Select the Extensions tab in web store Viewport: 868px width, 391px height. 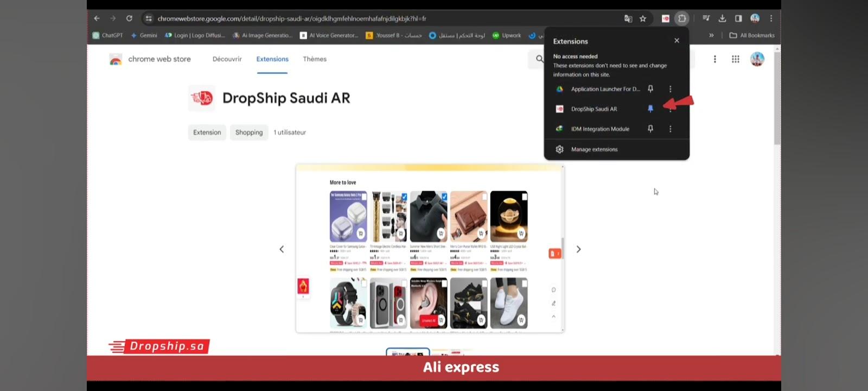tap(272, 59)
